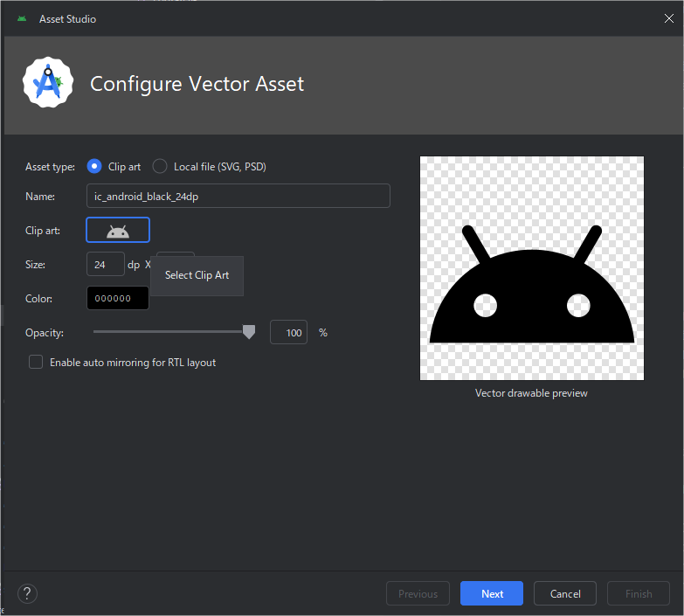Click the Android Studio logo in header
Image resolution: width=684 pixels, height=616 pixels.
(48, 82)
